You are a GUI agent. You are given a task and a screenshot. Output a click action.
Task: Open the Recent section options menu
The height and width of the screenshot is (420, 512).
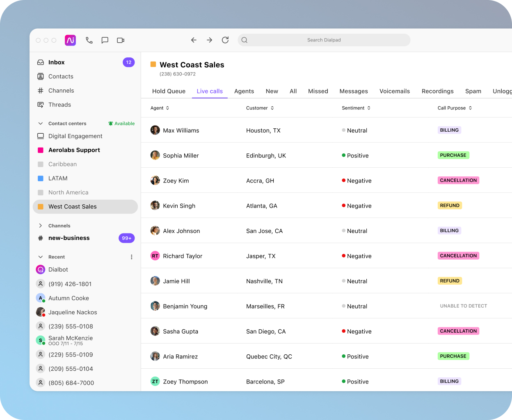coord(131,257)
